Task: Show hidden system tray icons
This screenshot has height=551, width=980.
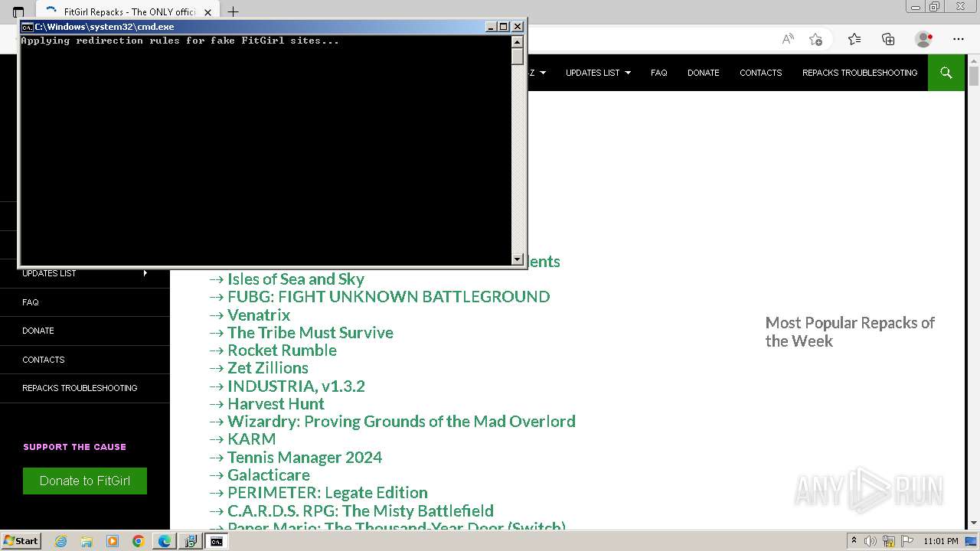Action: 854,541
